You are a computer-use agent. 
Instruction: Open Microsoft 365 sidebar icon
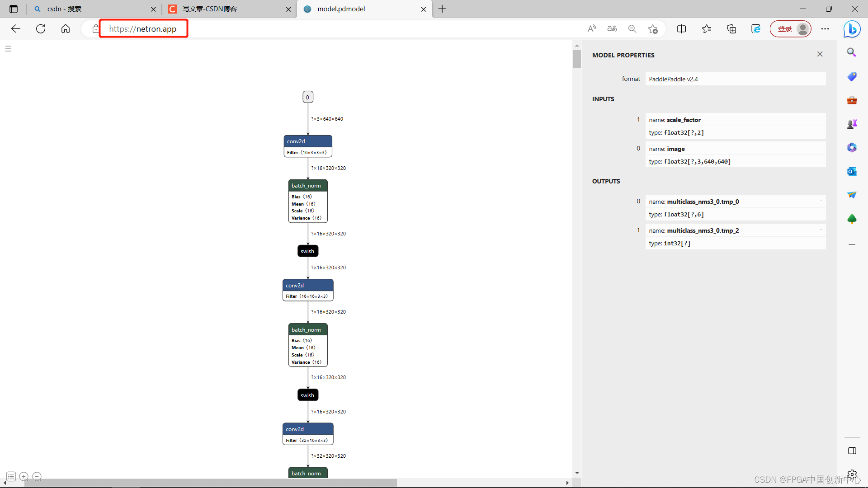pos(852,148)
